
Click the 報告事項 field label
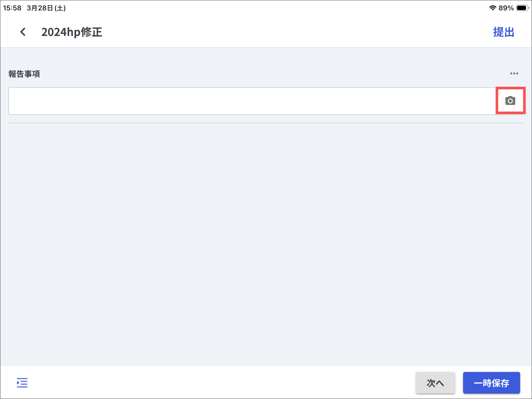tap(24, 74)
